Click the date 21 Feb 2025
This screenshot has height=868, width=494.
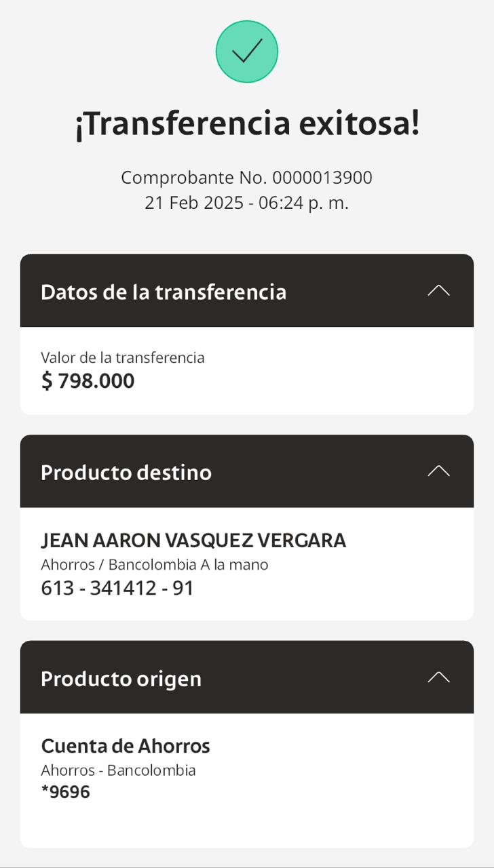194,202
